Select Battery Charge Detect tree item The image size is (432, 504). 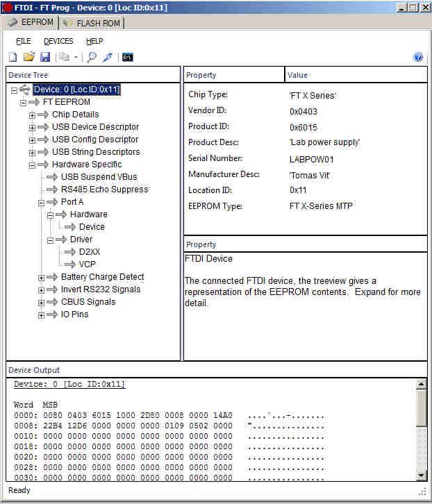pyautogui.click(x=102, y=277)
